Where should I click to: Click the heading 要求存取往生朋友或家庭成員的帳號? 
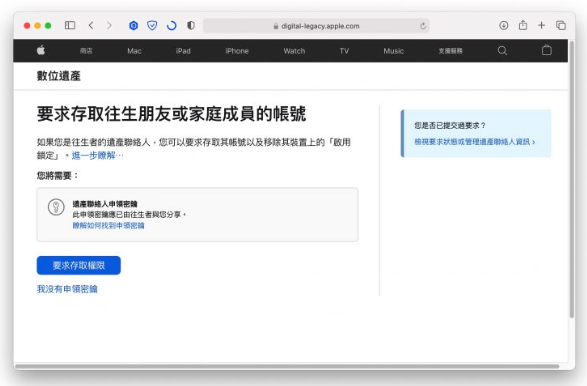click(171, 114)
